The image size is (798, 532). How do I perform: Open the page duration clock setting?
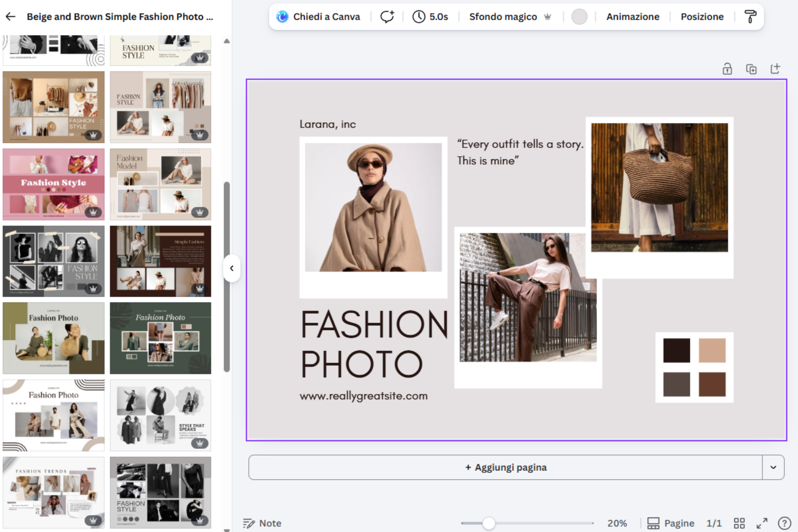pos(419,16)
